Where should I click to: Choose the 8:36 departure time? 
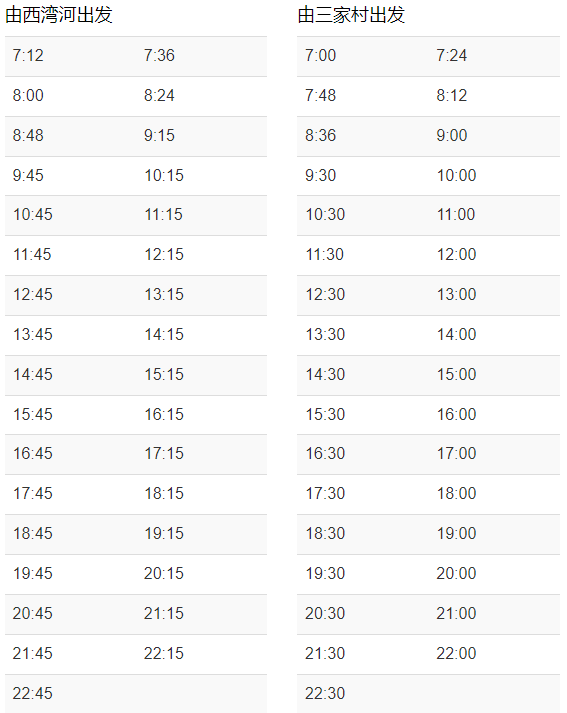pyautogui.click(x=321, y=136)
